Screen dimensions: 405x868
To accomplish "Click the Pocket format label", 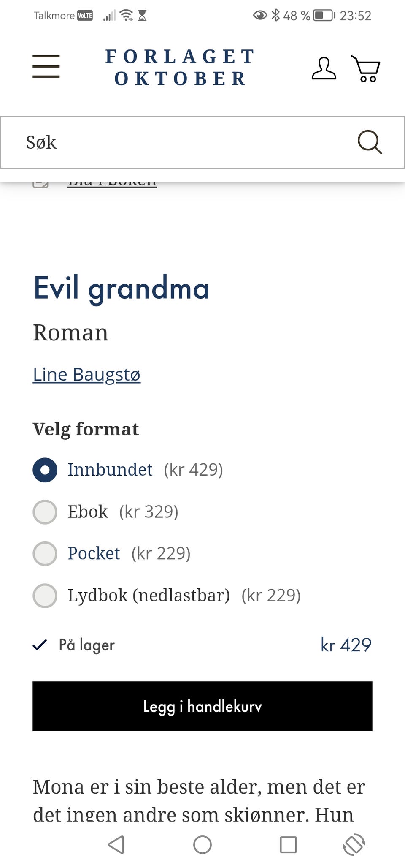I will [x=94, y=553].
